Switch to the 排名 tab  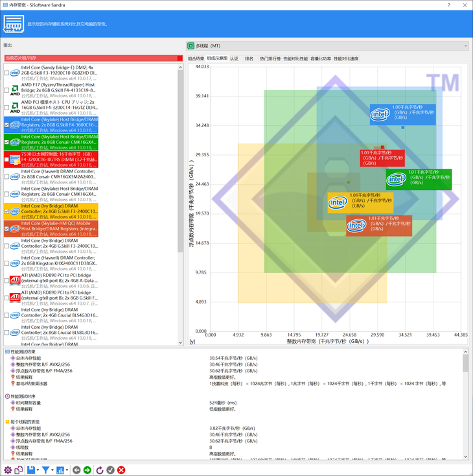[x=249, y=58]
